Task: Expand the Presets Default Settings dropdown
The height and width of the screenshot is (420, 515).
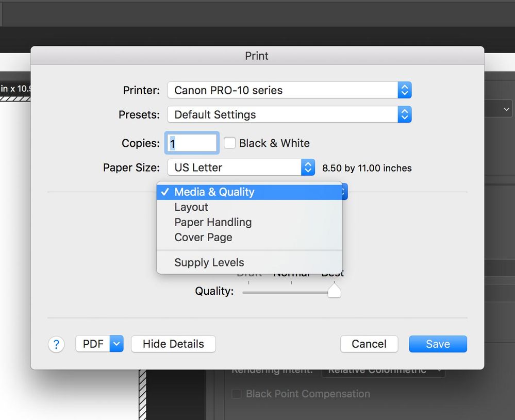Action: tap(289, 114)
